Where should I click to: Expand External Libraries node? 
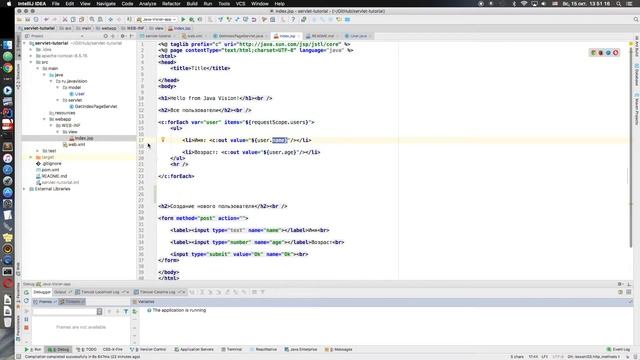(24, 189)
